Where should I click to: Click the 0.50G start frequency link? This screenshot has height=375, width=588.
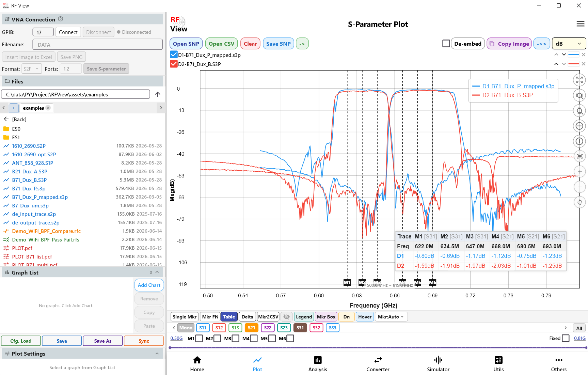[x=176, y=338]
